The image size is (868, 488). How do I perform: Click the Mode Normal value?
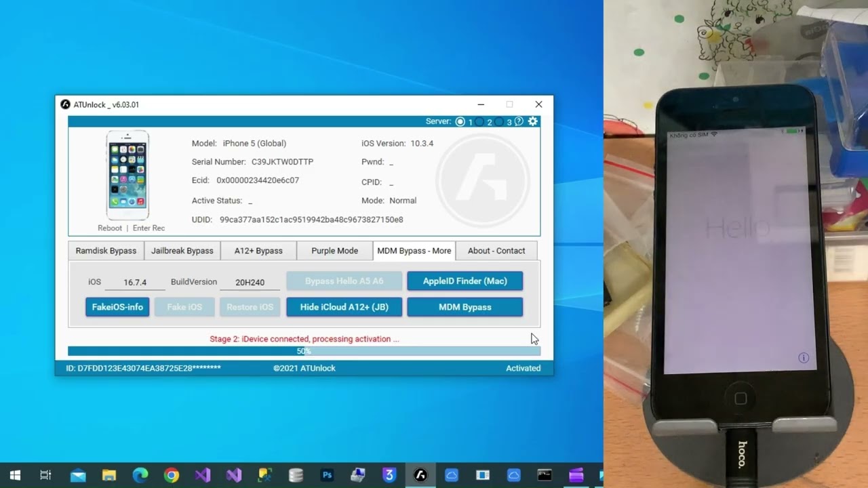(403, 201)
